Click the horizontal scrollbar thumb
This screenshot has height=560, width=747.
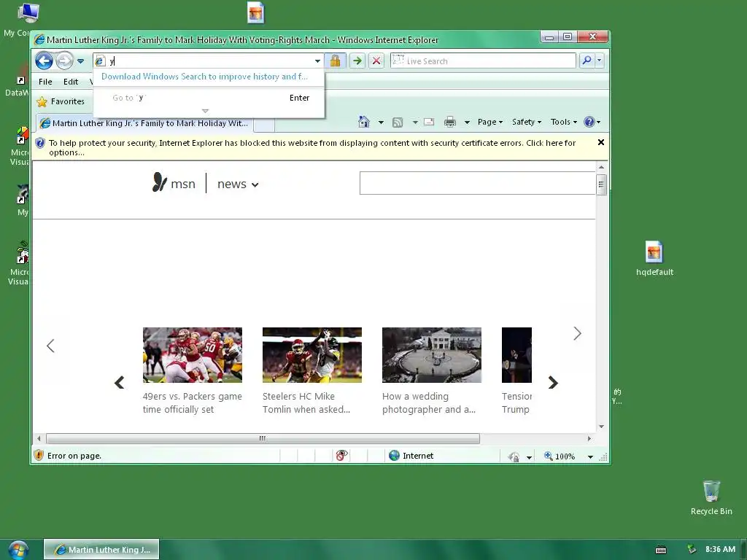pyautogui.click(x=263, y=438)
